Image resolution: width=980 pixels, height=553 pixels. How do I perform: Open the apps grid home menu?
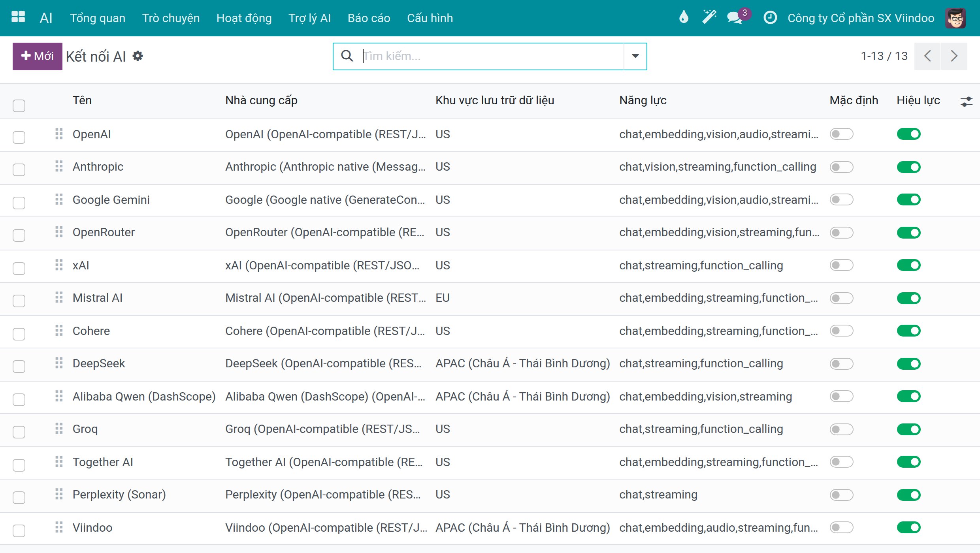18,17
